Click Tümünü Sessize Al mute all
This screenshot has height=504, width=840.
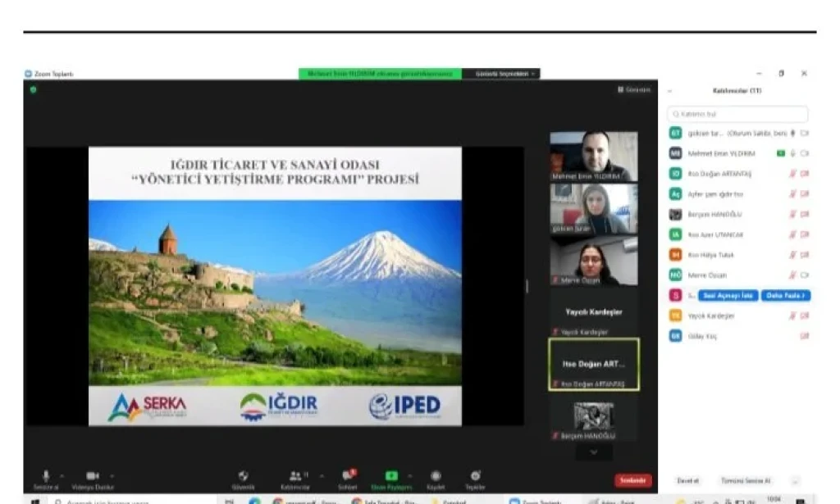pyautogui.click(x=746, y=481)
